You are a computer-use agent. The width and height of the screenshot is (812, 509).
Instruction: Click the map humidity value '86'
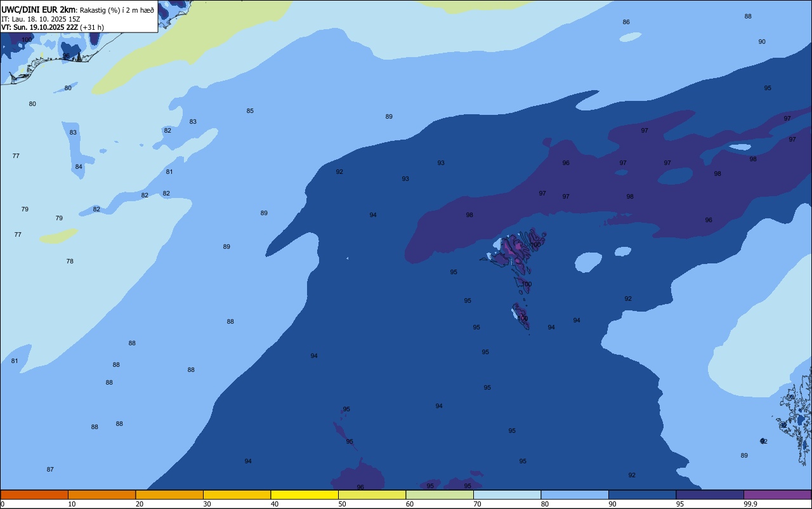coord(626,22)
